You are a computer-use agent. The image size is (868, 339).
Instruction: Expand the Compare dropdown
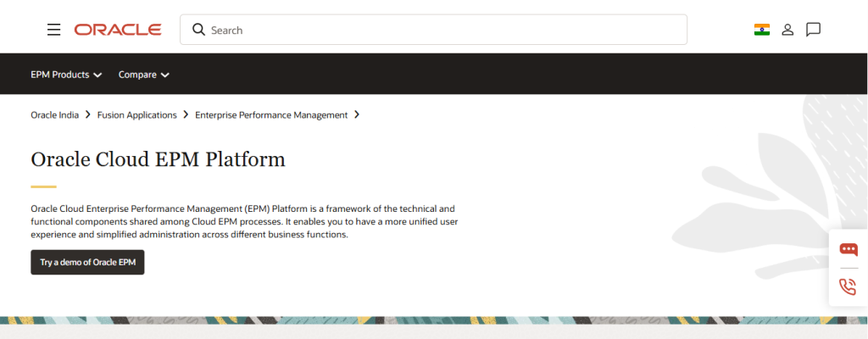pos(144,75)
